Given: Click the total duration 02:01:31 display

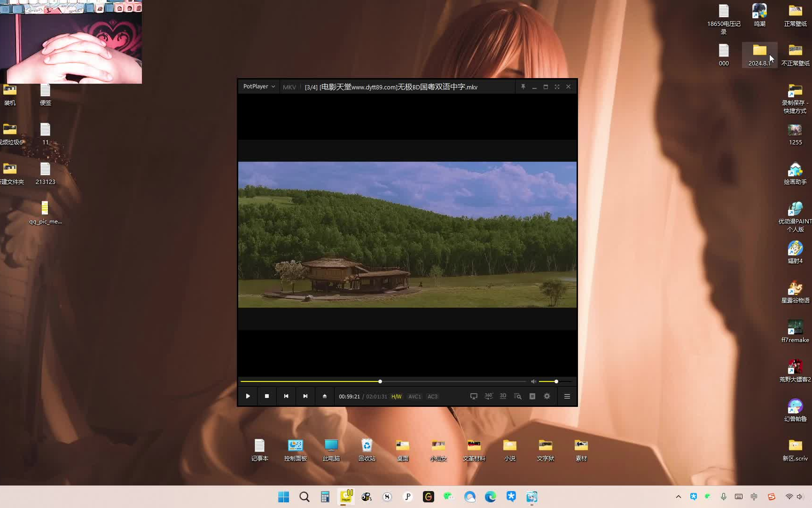Looking at the screenshot, I should point(376,397).
